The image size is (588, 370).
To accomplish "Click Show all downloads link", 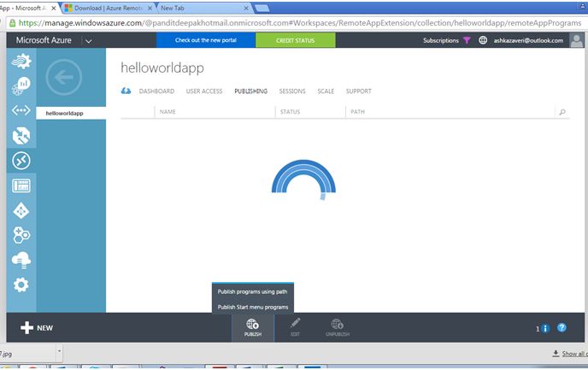I will pyautogui.click(x=570, y=354).
